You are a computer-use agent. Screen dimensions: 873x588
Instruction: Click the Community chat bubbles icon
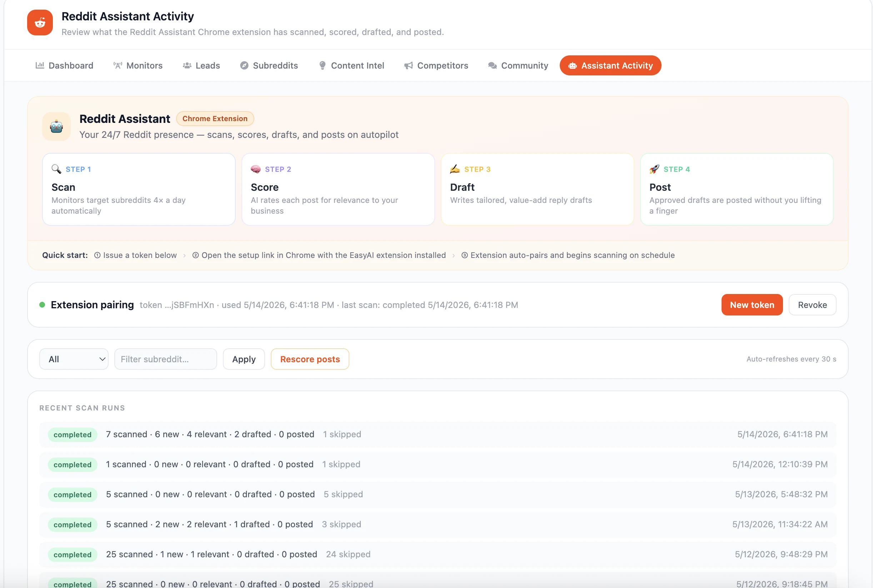click(492, 66)
